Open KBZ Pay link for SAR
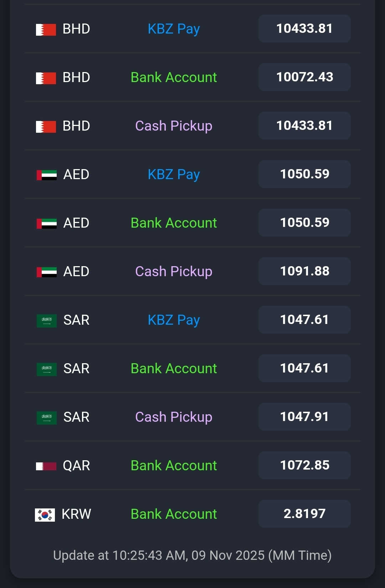385x588 pixels. pyautogui.click(x=174, y=320)
